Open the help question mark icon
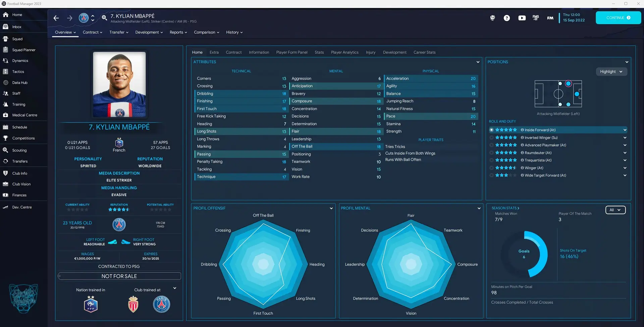 coord(507,18)
